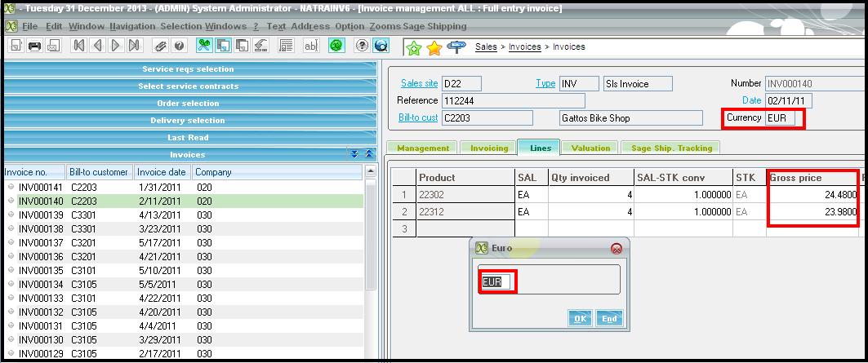Click the envelope send icon
The height and width of the screenshot is (363, 868).
pyautogui.click(x=53, y=46)
